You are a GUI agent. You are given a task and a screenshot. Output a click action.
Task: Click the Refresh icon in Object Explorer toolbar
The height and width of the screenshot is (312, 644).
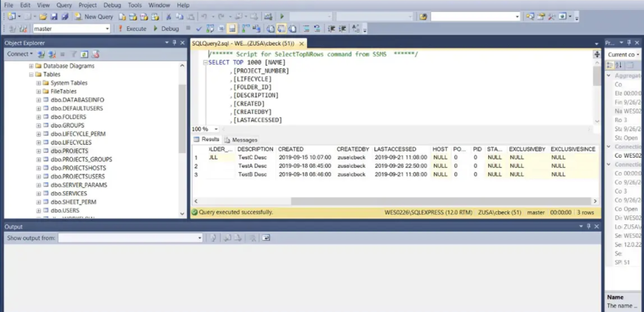(x=84, y=54)
